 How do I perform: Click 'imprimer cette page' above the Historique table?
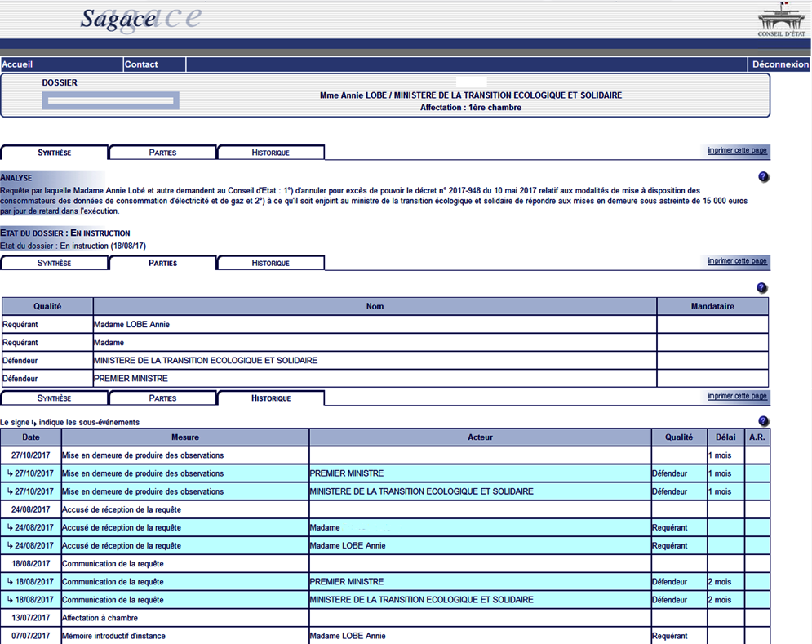(x=737, y=396)
